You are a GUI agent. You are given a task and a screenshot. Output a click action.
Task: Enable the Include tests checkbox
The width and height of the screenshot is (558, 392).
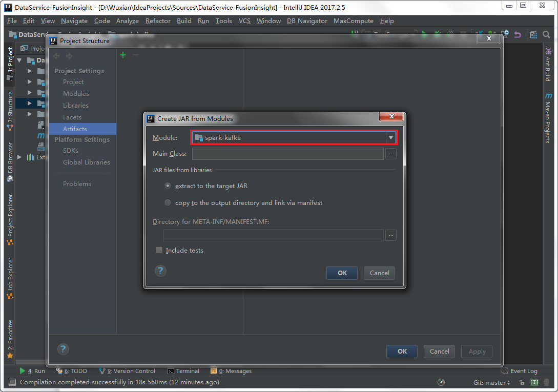coord(159,250)
